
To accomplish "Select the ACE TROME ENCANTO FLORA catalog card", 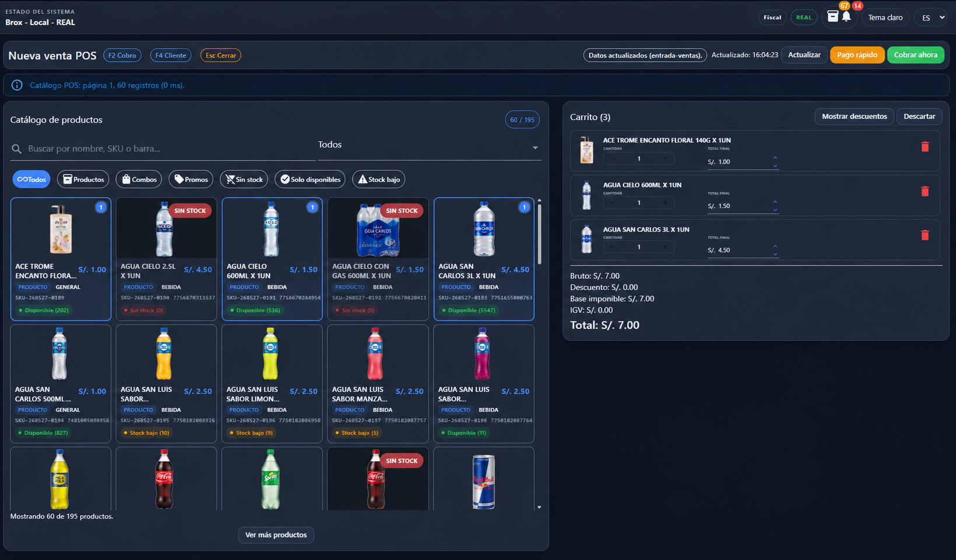I will (61, 259).
